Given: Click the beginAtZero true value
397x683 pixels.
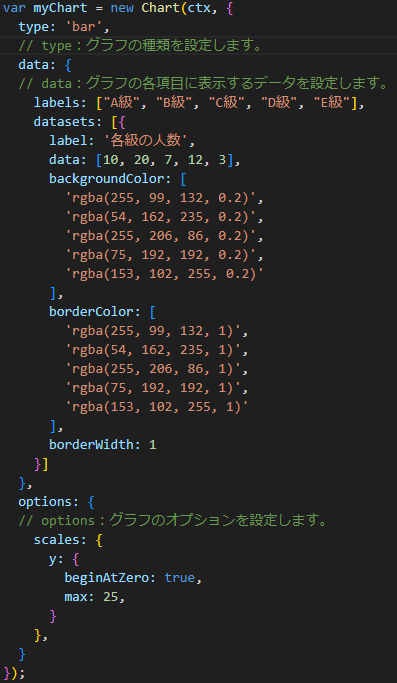Looking at the screenshot, I should point(179,578).
